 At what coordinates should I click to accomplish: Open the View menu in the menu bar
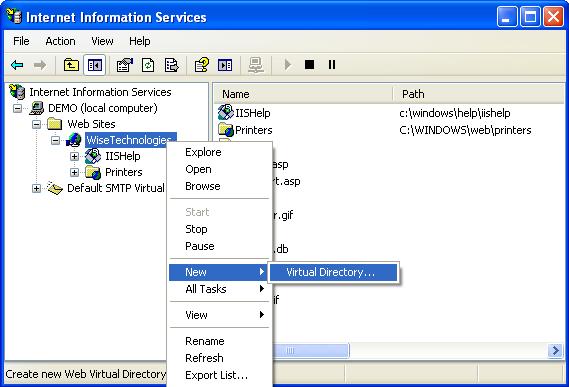102,41
